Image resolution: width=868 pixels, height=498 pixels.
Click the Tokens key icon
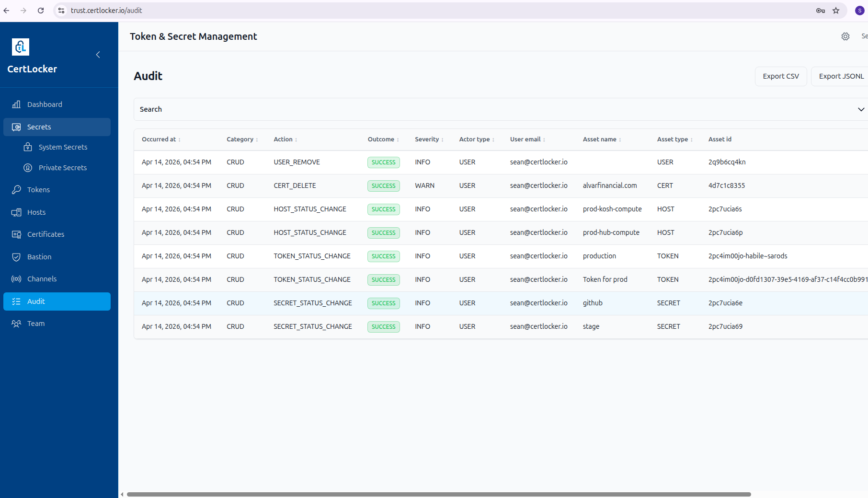16,190
